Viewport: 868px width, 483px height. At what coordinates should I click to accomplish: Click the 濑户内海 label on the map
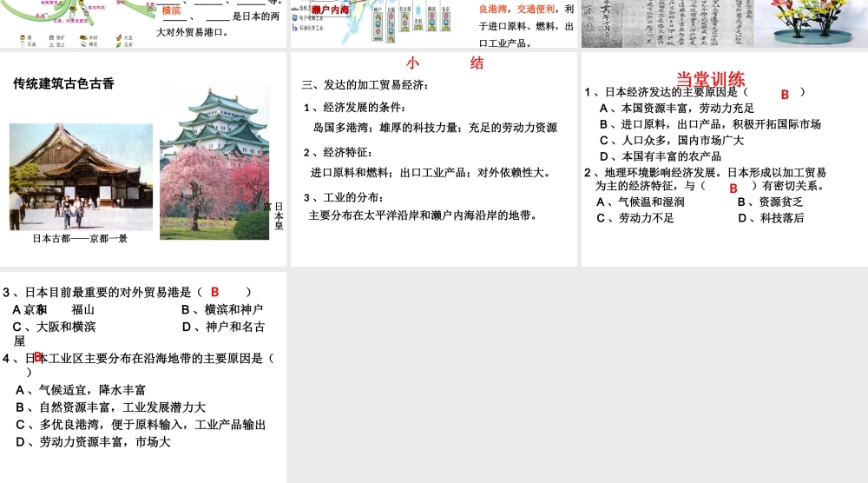pyautogui.click(x=330, y=10)
